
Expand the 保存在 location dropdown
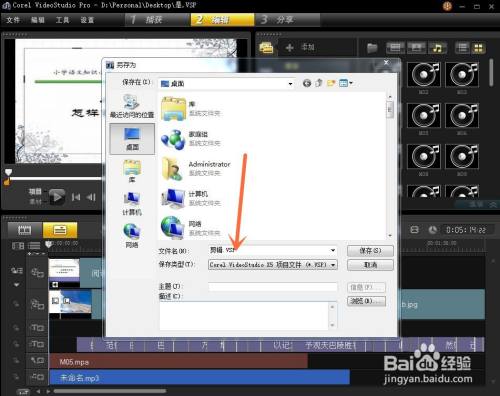[x=290, y=84]
